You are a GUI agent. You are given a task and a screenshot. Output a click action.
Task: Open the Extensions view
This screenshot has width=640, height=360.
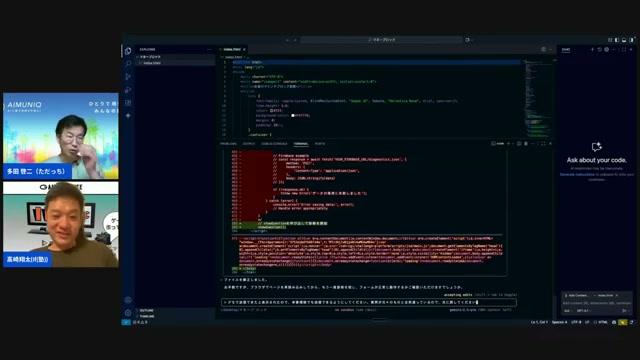[128, 103]
